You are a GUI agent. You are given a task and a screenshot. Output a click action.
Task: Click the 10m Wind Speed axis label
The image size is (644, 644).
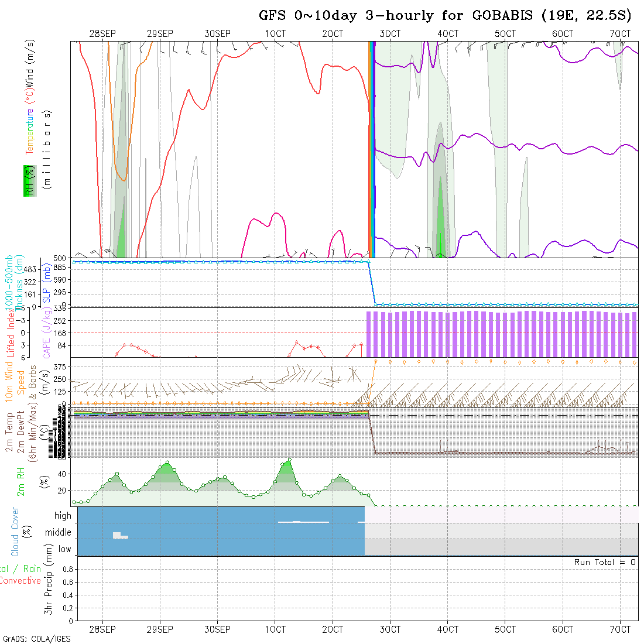[15, 382]
